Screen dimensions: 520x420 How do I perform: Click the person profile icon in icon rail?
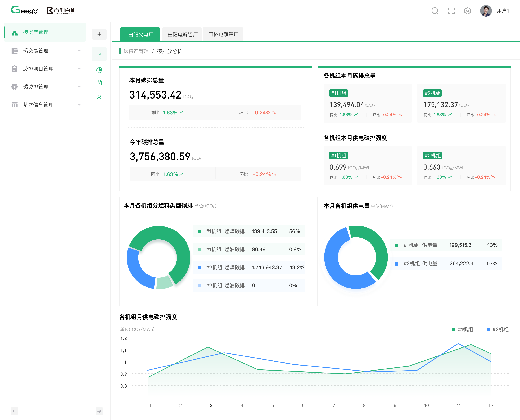tap(99, 97)
